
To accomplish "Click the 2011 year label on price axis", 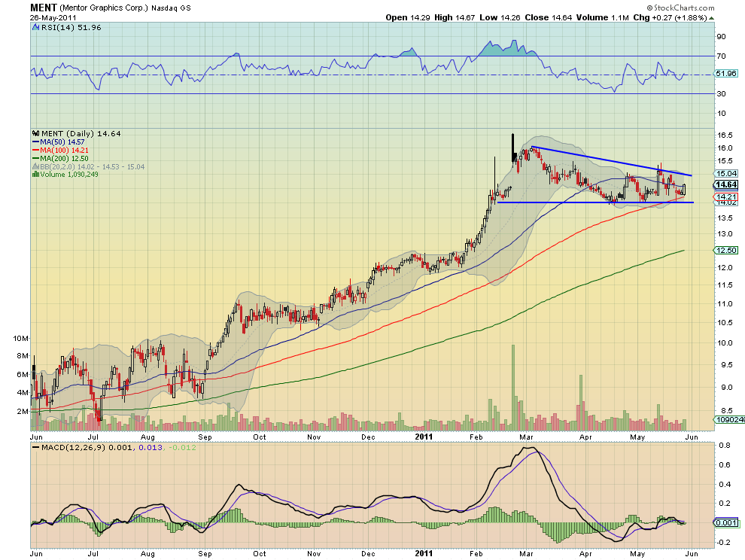I will [x=424, y=437].
